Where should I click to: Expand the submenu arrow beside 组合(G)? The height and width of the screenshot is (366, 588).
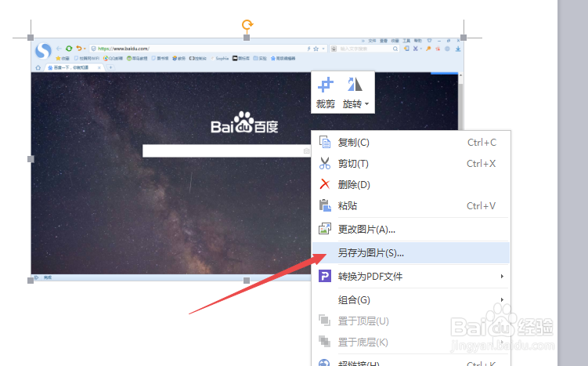tap(502, 299)
